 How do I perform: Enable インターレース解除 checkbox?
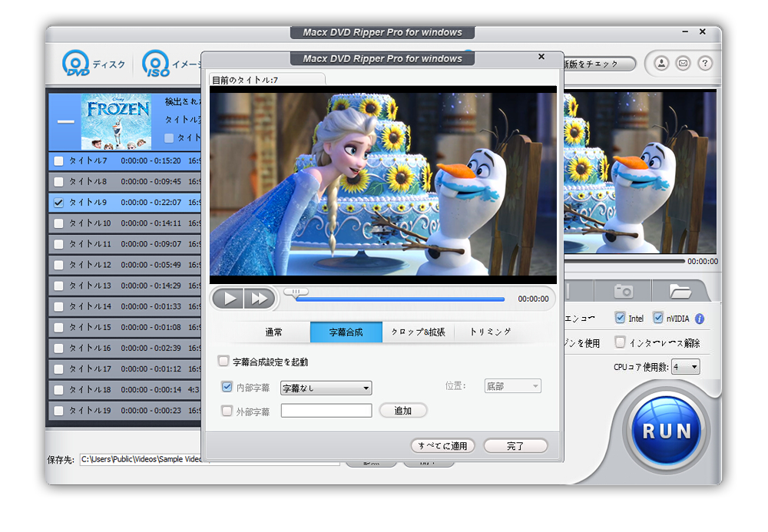coord(620,342)
